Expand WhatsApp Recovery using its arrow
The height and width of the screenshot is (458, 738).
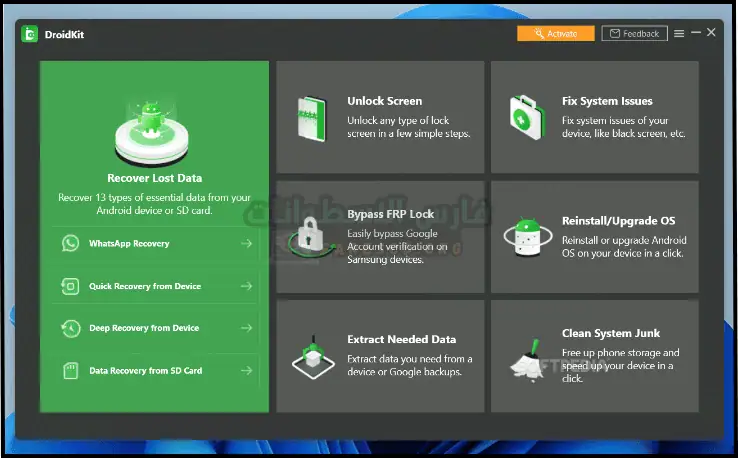click(x=246, y=243)
